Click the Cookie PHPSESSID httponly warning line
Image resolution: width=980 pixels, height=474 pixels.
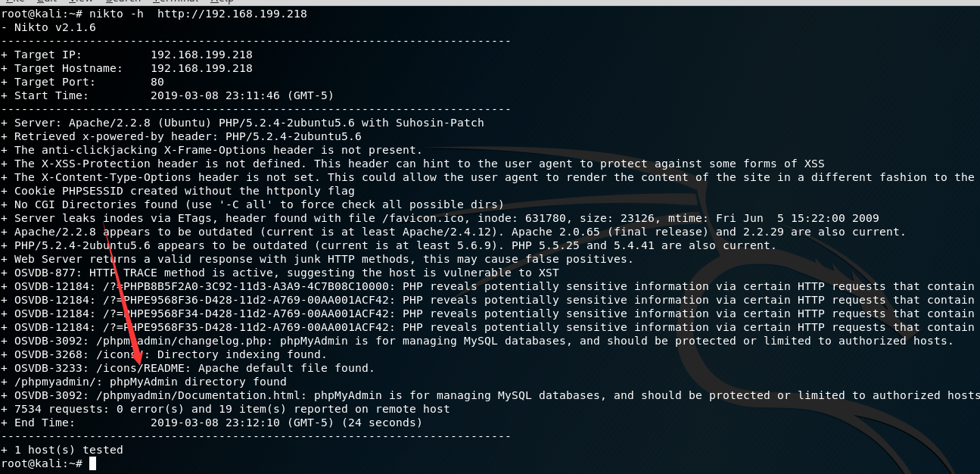[184, 191]
